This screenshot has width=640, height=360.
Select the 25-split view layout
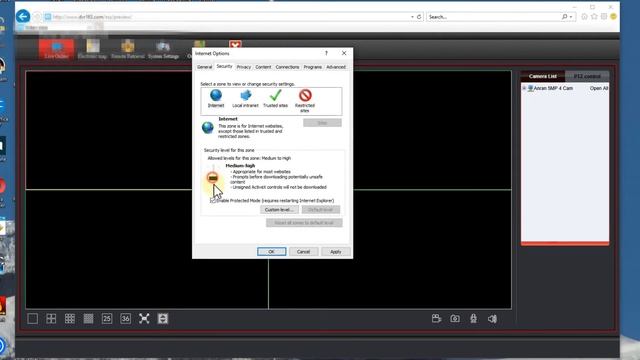tap(107, 319)
